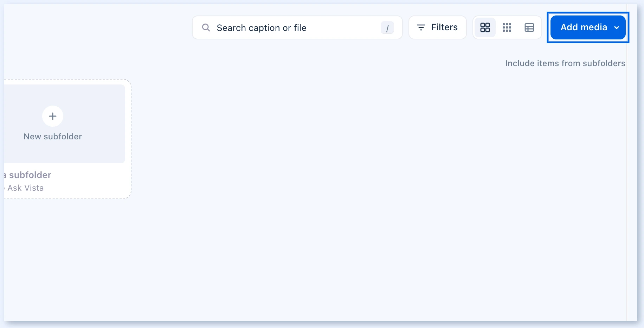Switch to small grid view
Viewport: 644px width, 328px height.
pyautogui.click(x=507, y=27)
